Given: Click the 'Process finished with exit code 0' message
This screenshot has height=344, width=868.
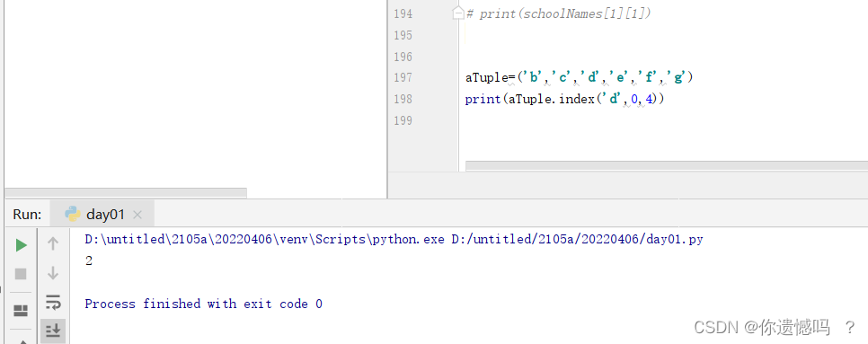Looking at the screenshot, I should (x=204, y=304).
